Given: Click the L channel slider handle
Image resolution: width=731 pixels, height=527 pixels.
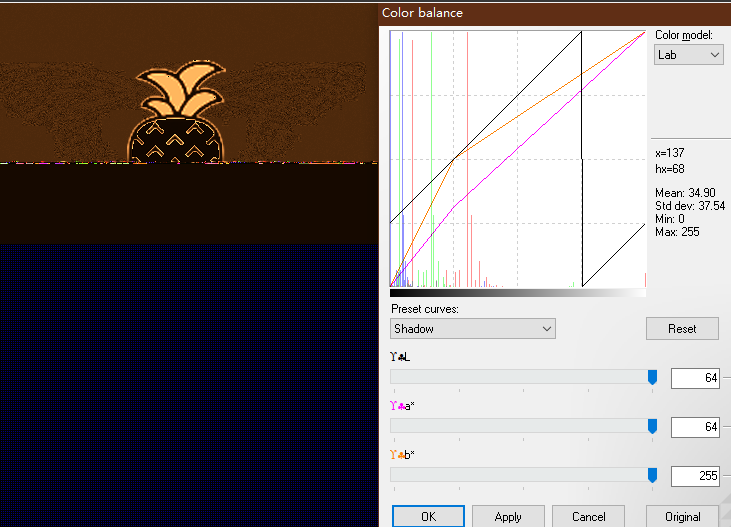Looking at the screenshot, I should 653,377.
